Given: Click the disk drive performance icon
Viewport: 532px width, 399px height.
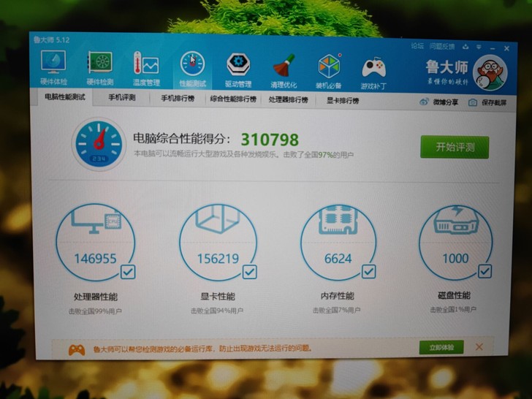Looking at the screenshot, I should coord(456,220).
